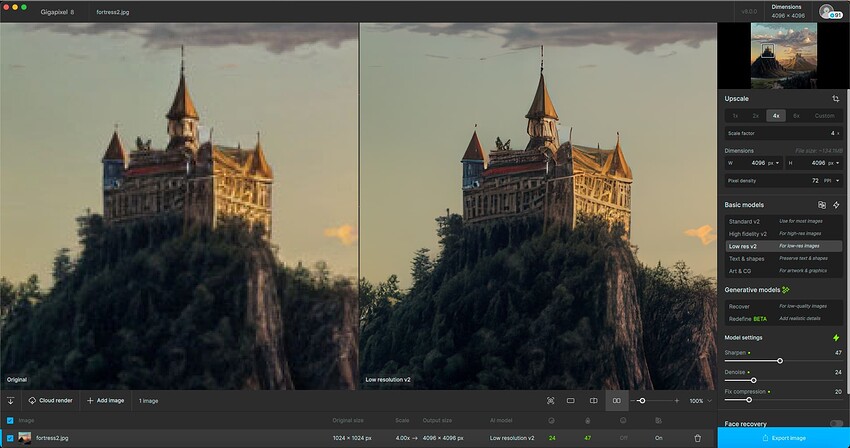Screen dimensions: 850x448
Task: Click the fortress2.jpg row thumbnail
Action: click(24, 438)
